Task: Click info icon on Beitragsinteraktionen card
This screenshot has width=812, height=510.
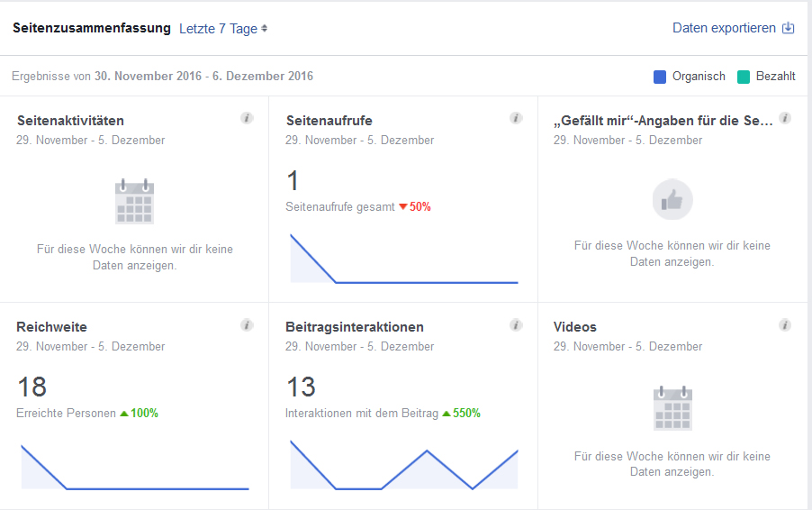Action: (516, 325)
